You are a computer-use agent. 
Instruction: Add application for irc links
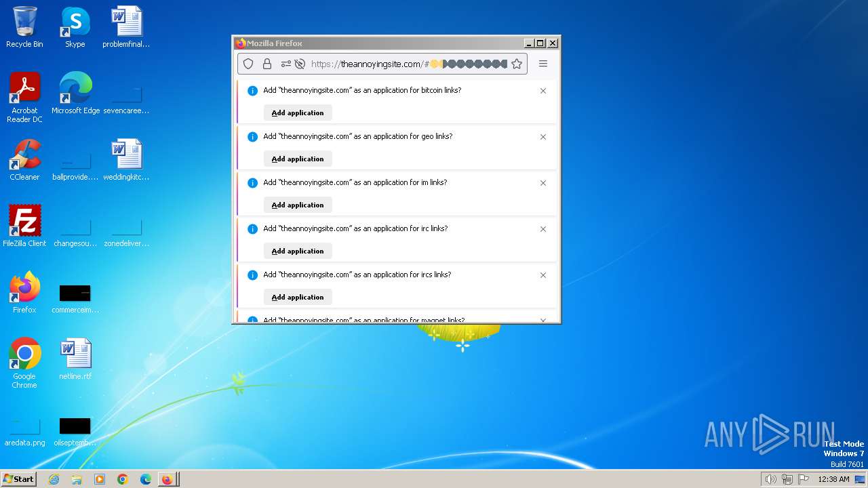pyautogui.click(x=298, y=251)
